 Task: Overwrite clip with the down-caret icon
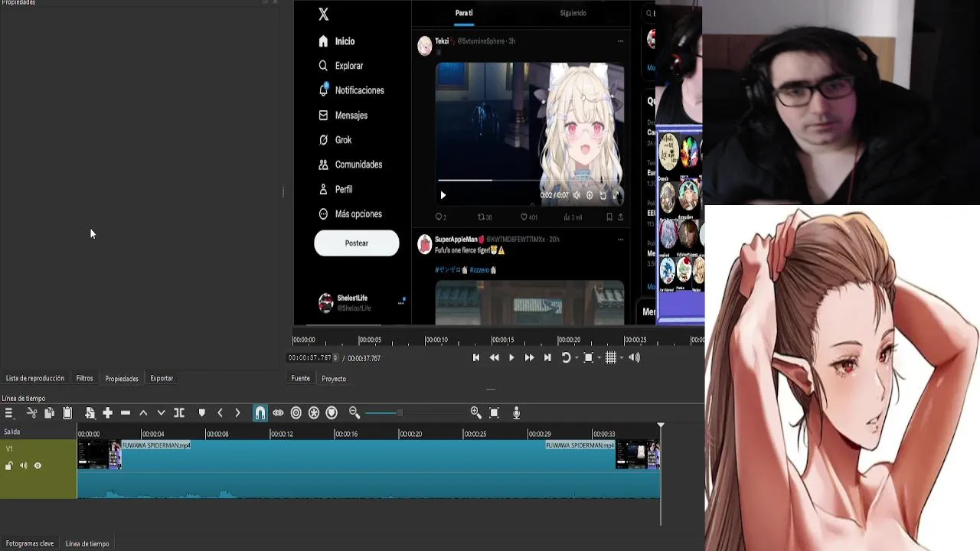161,413
